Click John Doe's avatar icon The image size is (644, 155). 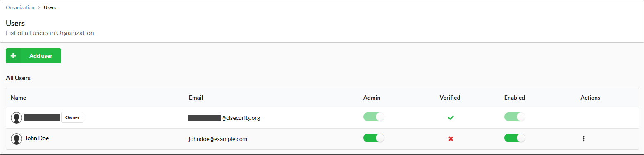pyautogui.click(x=17, y=139)
